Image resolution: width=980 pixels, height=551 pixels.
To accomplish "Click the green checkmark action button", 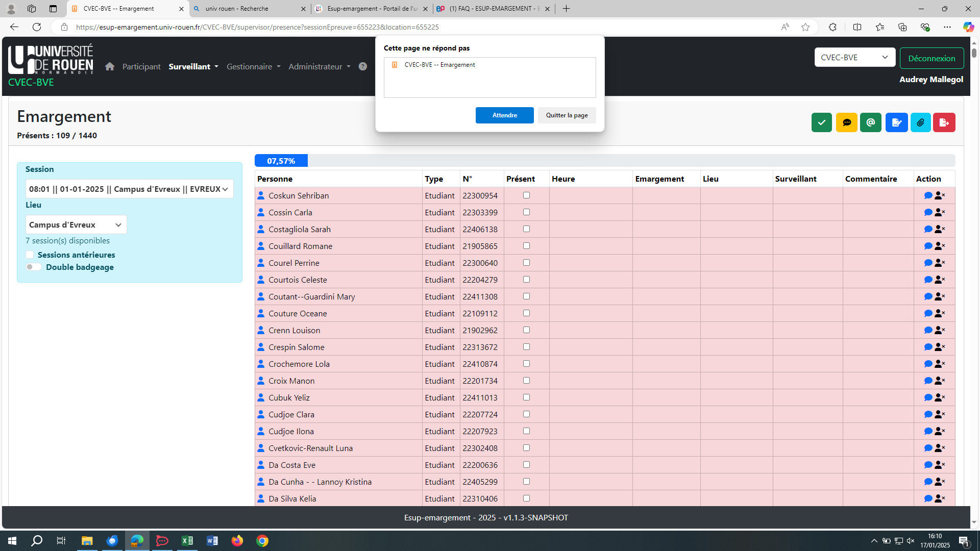I will (821, 122).
